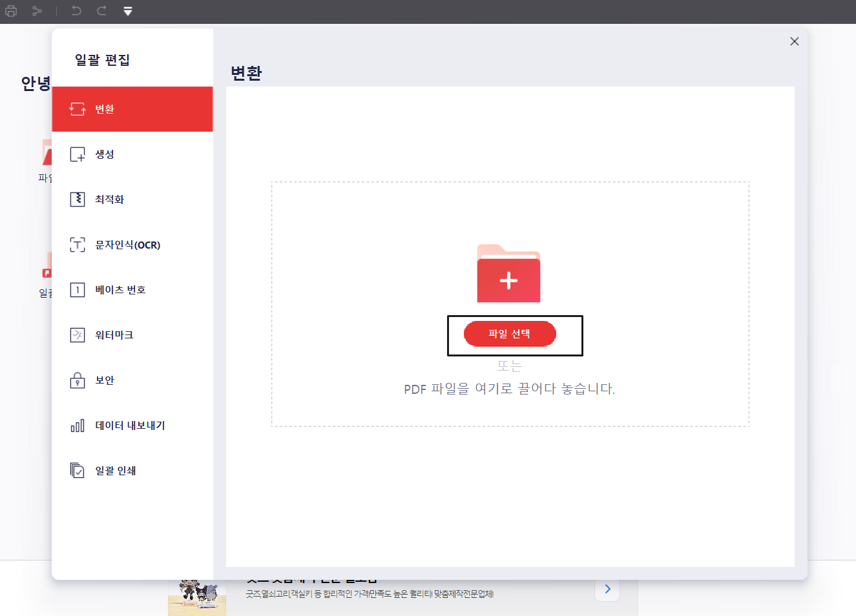Click the Bates number icon
The image size is (856, 616).
[x=78, y=290]
